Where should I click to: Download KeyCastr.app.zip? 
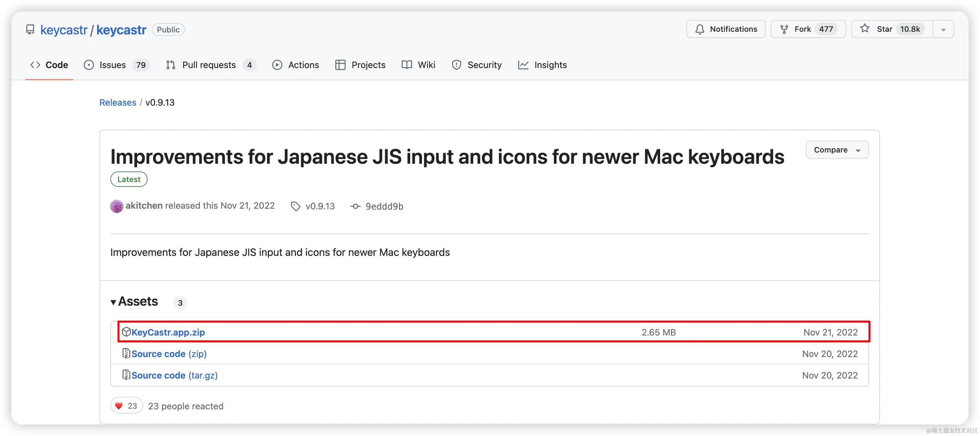pos(168,332)
